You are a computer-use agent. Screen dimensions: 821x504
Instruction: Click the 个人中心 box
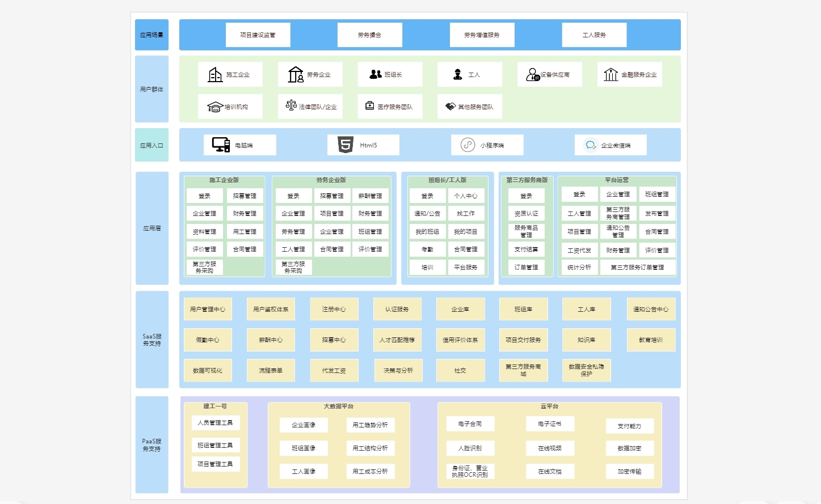click(466, 196)
